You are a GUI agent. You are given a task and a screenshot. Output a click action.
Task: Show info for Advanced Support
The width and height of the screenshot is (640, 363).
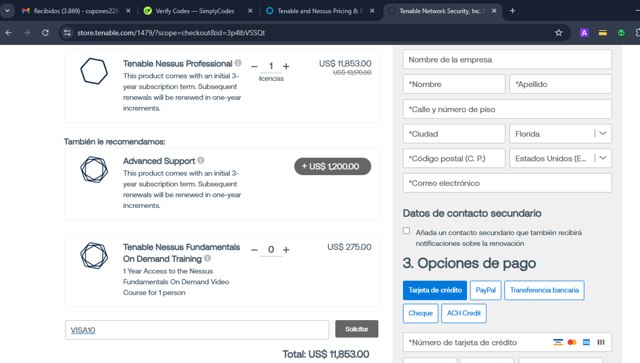coord(201,160)
